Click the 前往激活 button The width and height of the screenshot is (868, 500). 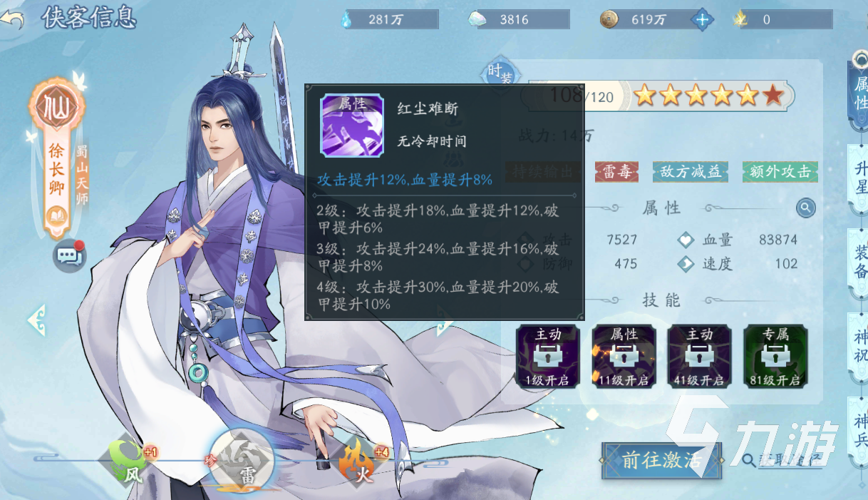pos(662,461)
